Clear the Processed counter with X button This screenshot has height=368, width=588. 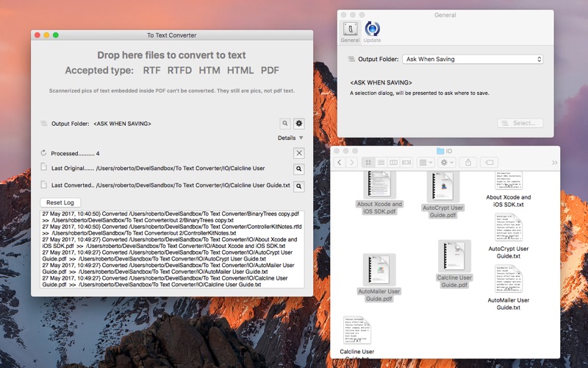click(x=298, y=153)
